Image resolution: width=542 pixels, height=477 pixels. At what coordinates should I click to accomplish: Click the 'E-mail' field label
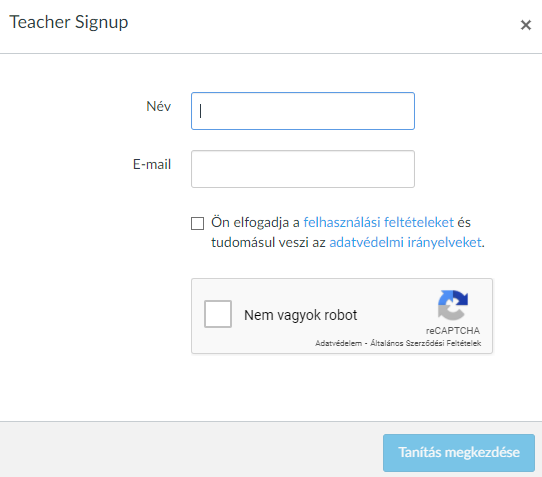[152, 164]
